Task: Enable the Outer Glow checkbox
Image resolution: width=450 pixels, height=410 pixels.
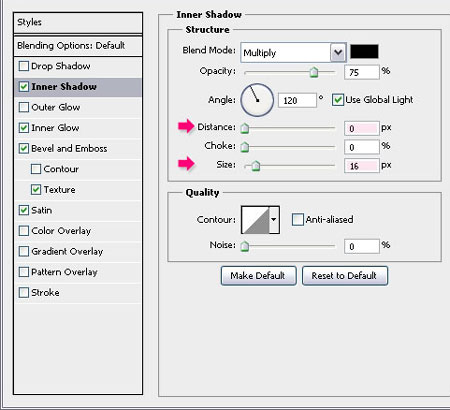Action: pos(24,107)
